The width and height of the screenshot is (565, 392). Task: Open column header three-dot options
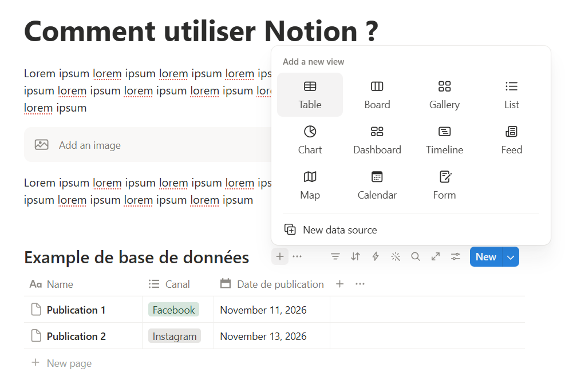360,284
